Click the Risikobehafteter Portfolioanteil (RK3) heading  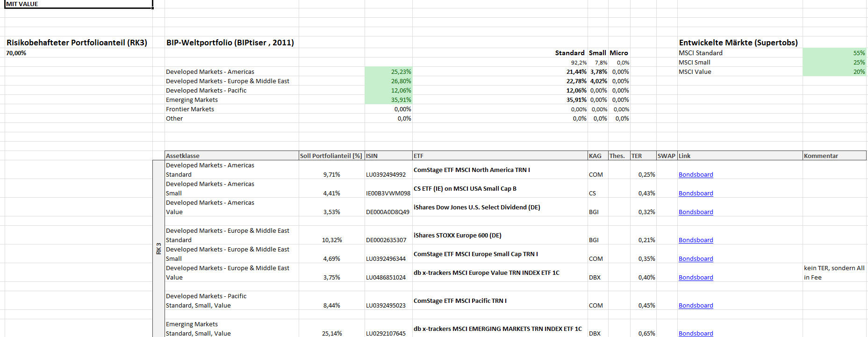click(77, 43)
